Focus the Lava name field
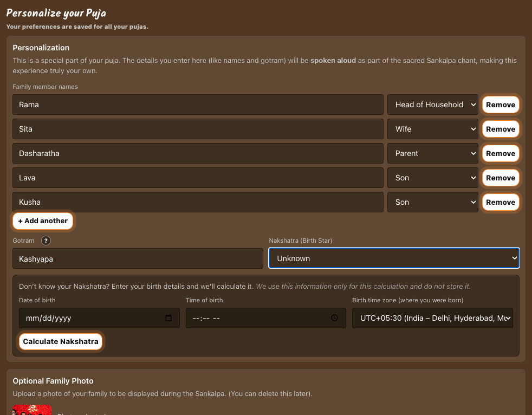 tap(198, 178)
